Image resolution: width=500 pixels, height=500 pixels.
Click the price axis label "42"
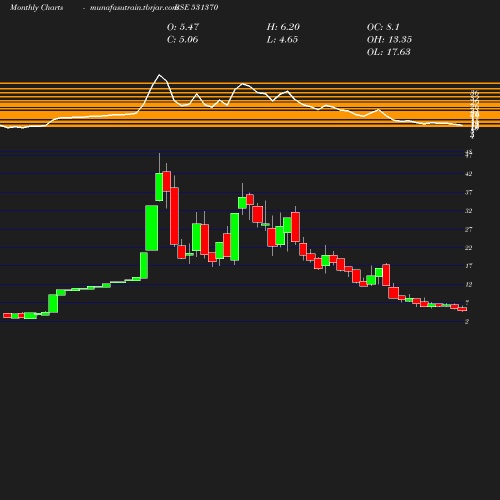(x=469, y=174)
